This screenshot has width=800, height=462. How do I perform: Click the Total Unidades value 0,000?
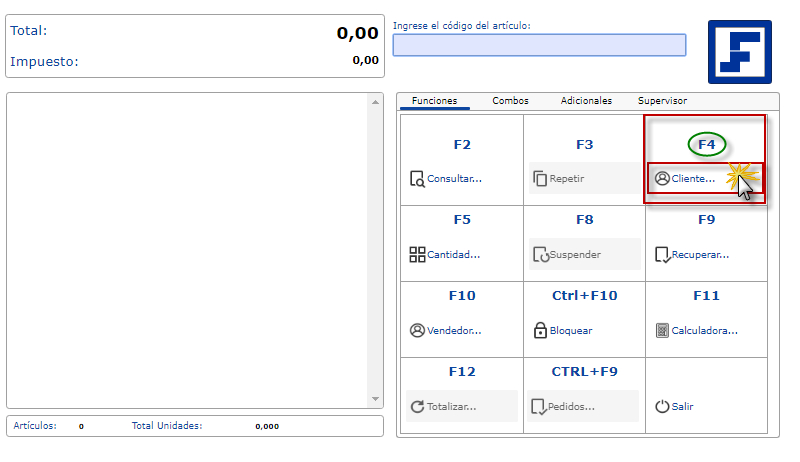[267, 426]
